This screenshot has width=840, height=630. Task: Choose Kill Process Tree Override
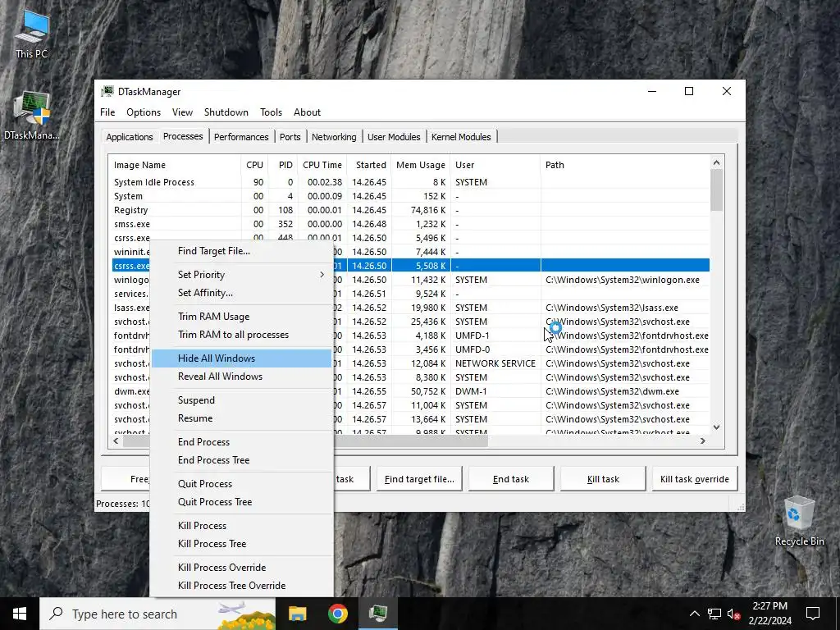(x=242, y=585)
